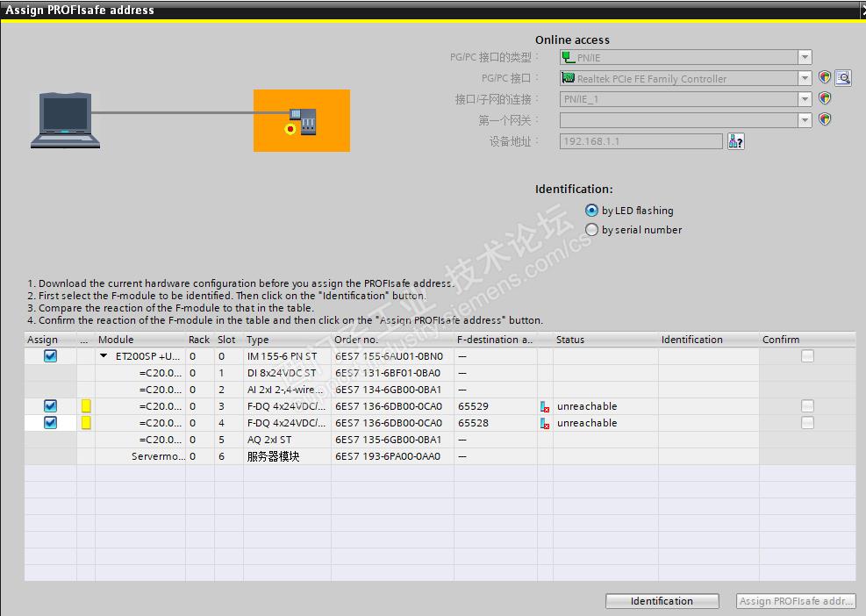This screenshot has height=616, width=866.
Task: Select 'by serial number' identification option
Action: tap(591, 229)
